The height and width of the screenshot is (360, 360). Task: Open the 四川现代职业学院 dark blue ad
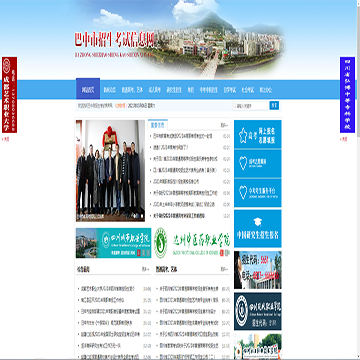[257, 311]
